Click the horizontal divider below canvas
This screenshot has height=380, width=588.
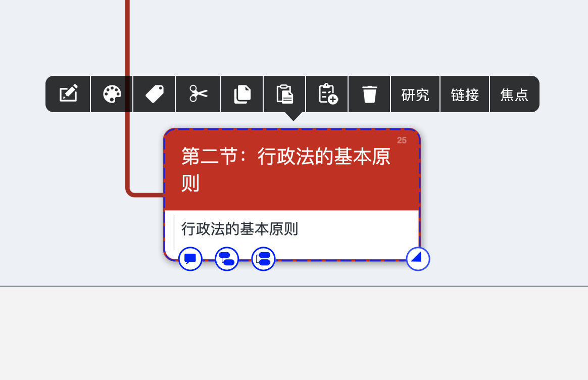pos(294,286)
